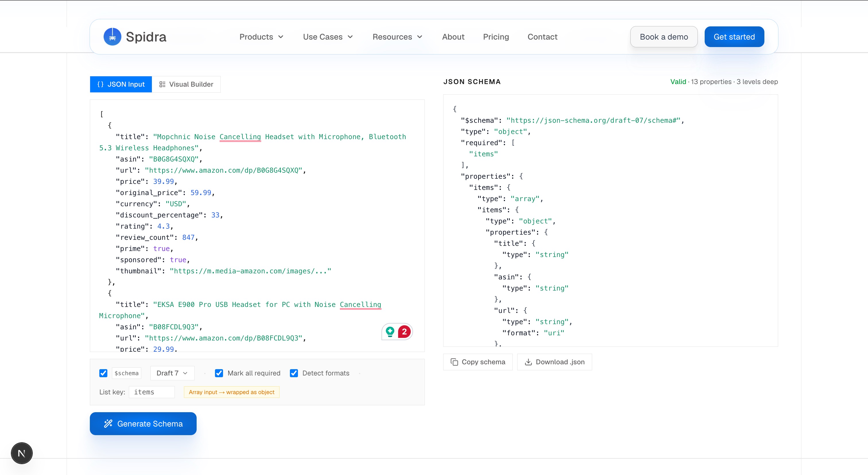The image size is (868, 475).
Task: Expand the Use Cases dropdown menu
Action: tap(328, 37)
